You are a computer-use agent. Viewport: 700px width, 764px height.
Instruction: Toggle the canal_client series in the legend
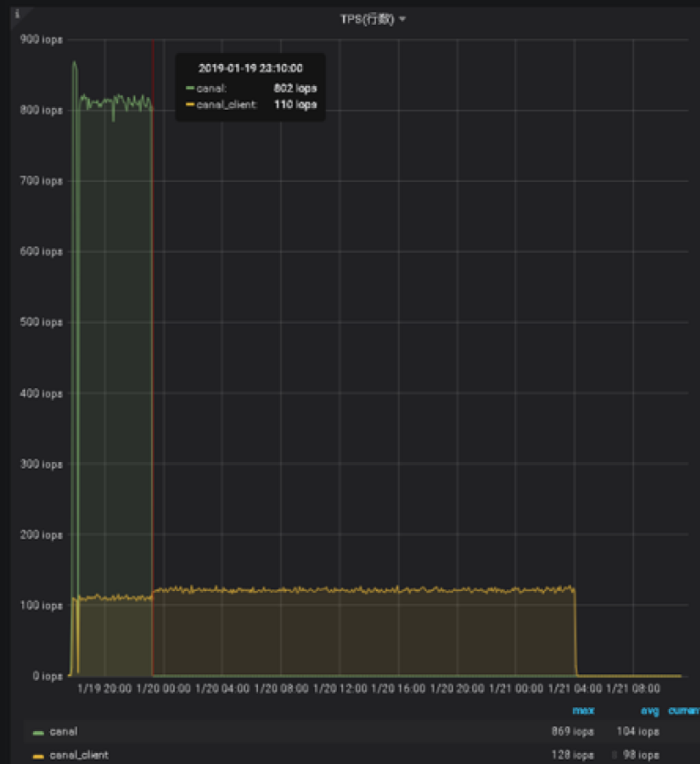tap(78, 756)
